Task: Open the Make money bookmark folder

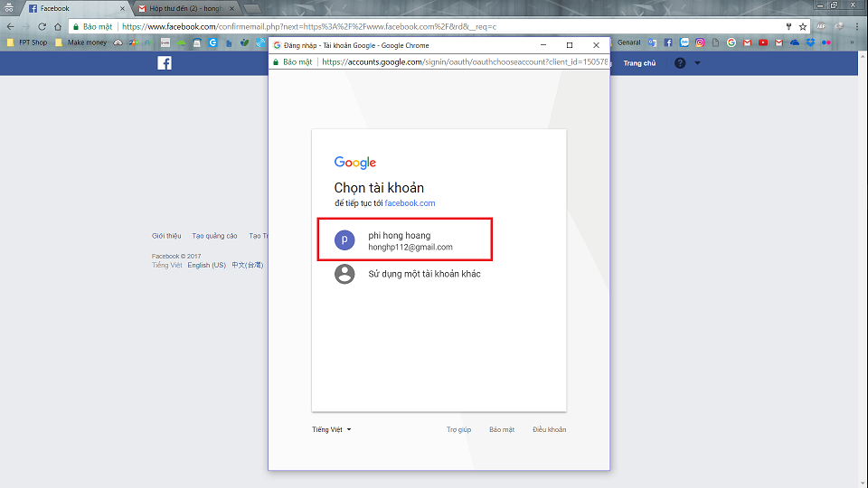Action: coord(81,42)
